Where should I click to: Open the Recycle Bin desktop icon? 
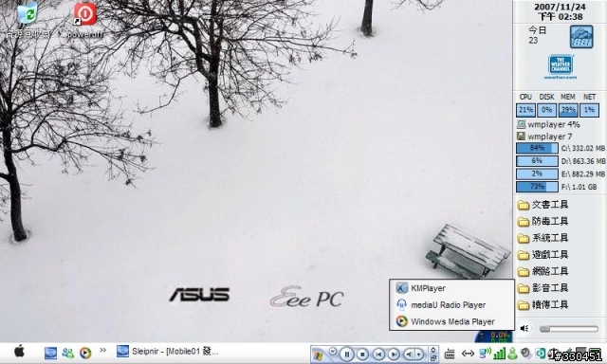click(x=28, y=13)
